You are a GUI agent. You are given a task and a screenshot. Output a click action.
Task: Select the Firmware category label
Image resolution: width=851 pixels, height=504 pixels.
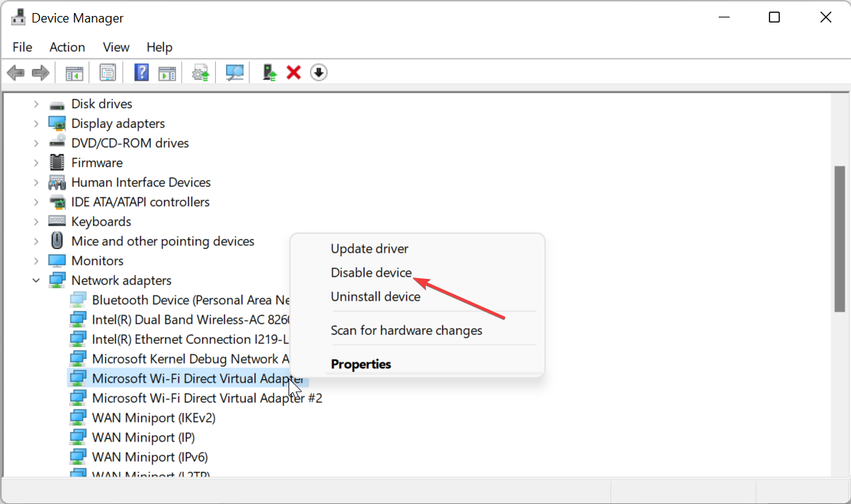click(x=97, y=163)
